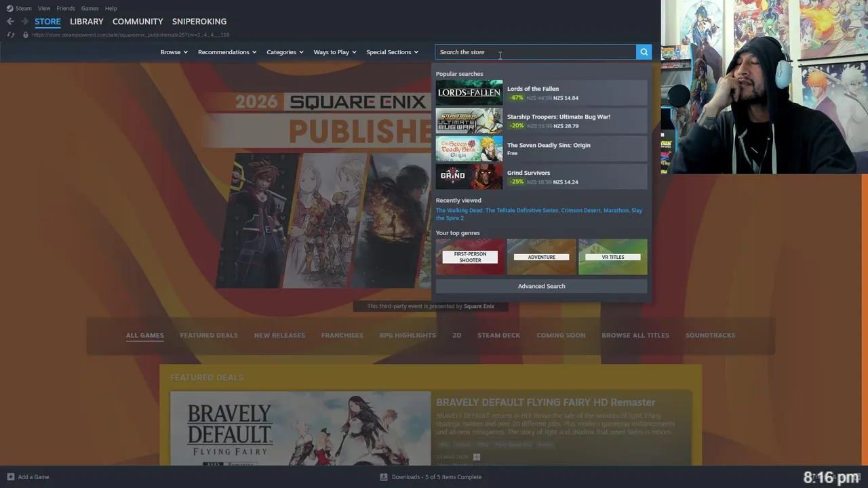The image size is (868, 488).
Task: Choose the First-Person Shooter genre tile
Action: [470, 257]
